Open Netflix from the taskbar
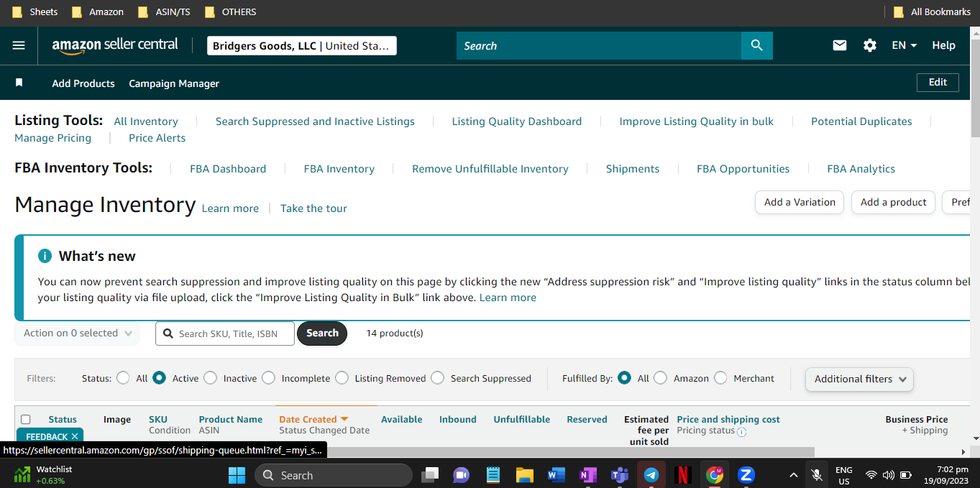This screenshot has width=980, height=488. [x=683, y=475]
